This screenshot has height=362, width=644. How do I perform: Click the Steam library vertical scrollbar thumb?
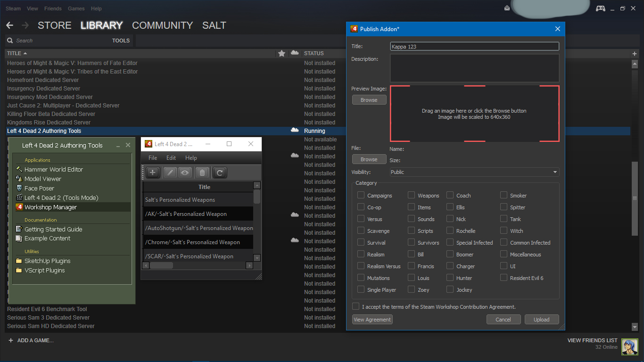[x=635, y=198]
